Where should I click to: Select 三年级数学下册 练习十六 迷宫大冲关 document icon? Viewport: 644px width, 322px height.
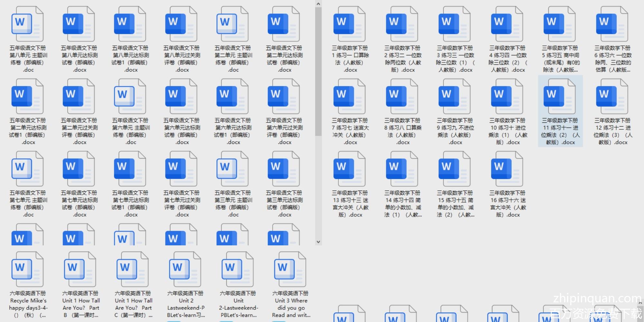pos(507,169)
